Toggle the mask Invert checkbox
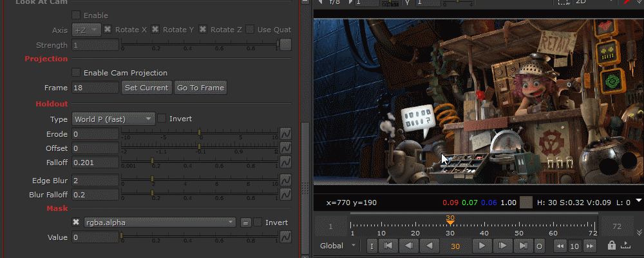This screenshot has width=644, height=258. 258,222
